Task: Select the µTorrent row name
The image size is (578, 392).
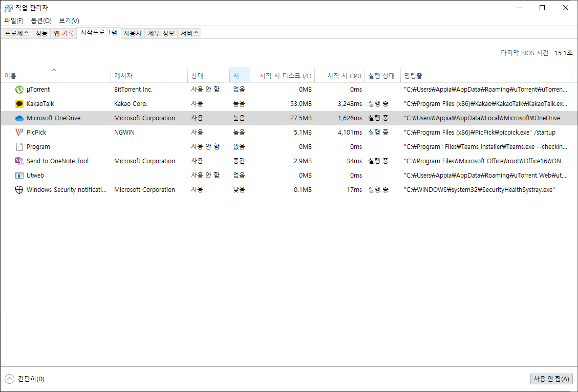Action: point(38,90)
